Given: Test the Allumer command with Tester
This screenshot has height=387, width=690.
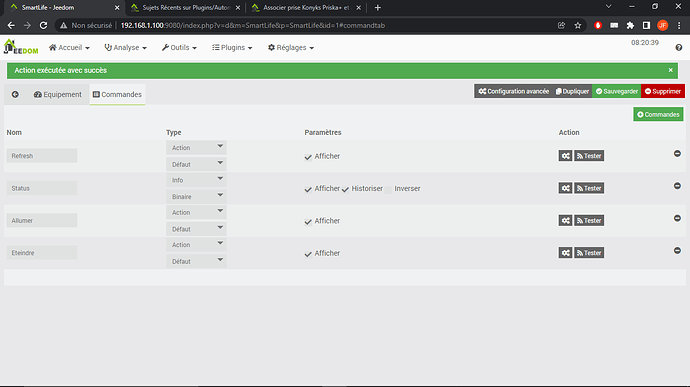Looking at the screenshot, I should 589,221.
